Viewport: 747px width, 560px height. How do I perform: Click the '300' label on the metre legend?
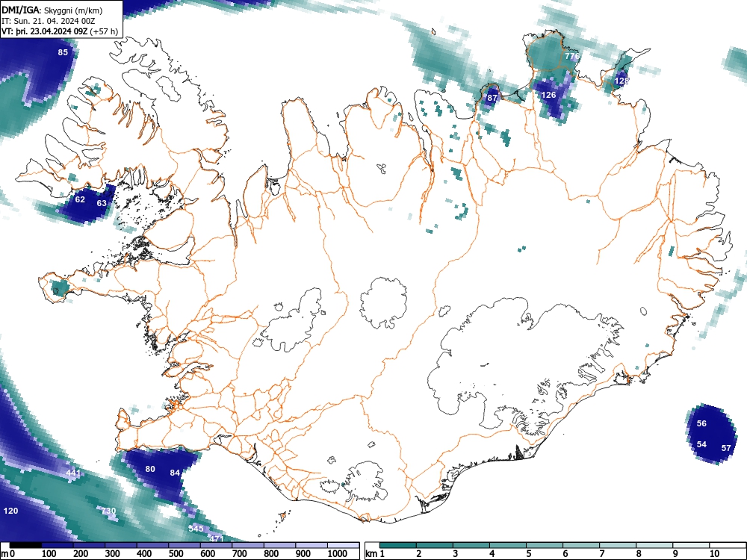(x=113, y=554)
